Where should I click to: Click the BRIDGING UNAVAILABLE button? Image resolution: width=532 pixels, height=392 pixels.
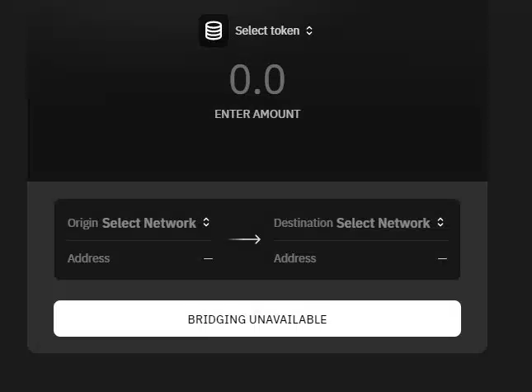coord(257,319)
